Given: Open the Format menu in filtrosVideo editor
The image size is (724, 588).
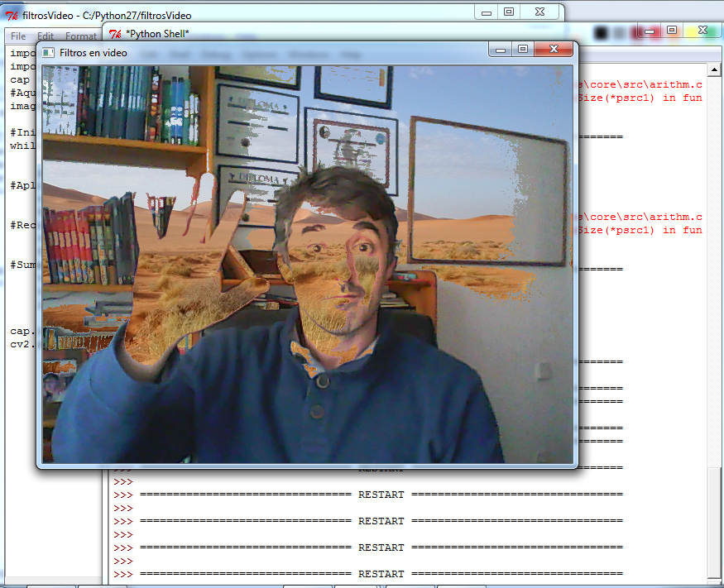Looking at the screenshot, I should tap(81, 36).
